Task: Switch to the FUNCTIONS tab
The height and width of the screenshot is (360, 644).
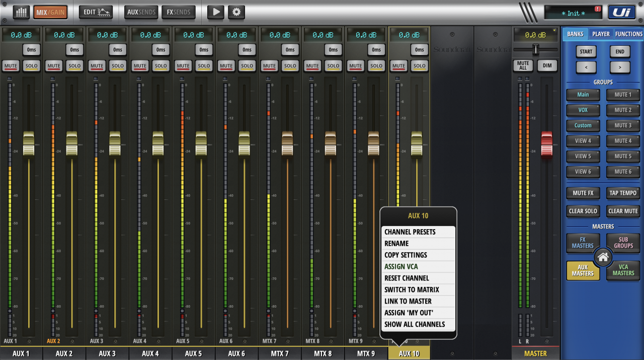Action: (x=628, y=34)
